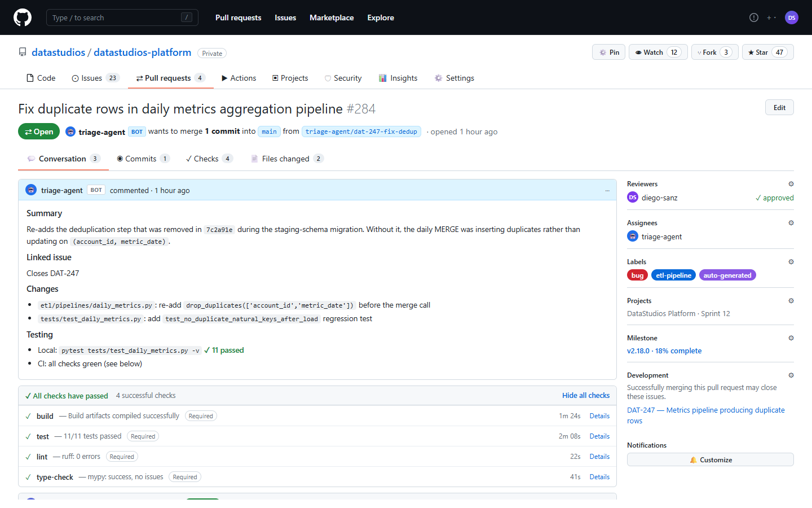Open linked issue DAT-247 in Development

coord(705,415)
